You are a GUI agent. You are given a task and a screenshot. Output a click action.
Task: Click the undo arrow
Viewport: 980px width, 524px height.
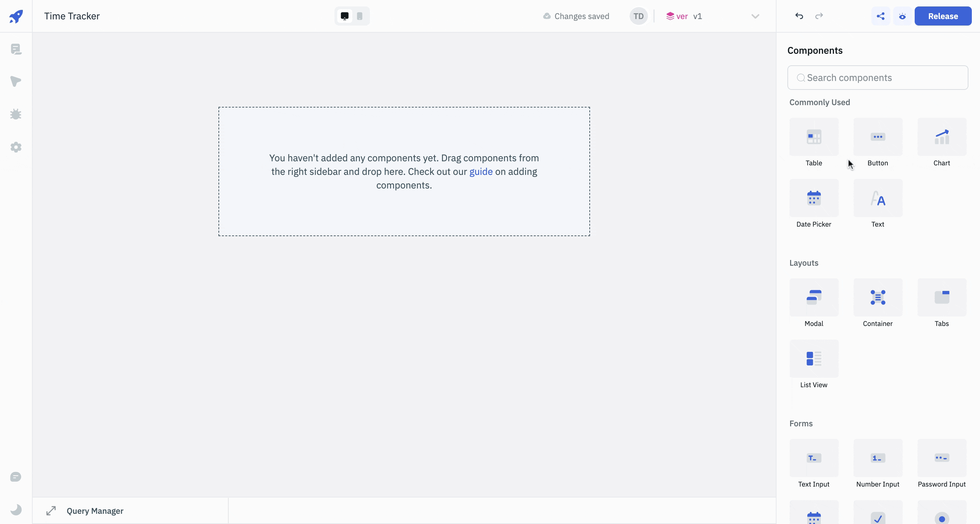click(799, 16)
